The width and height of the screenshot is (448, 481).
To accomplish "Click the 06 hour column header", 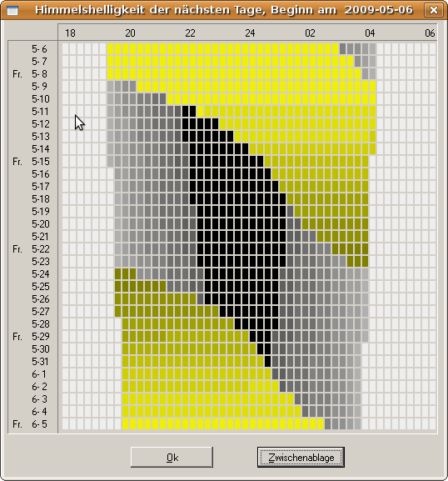I will (430, 33).
